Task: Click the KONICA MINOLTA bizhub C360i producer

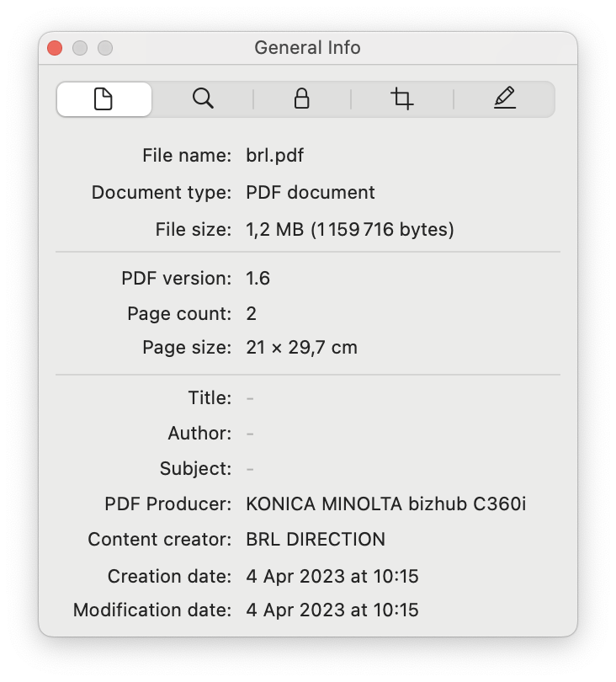Action: click(386, 504)
